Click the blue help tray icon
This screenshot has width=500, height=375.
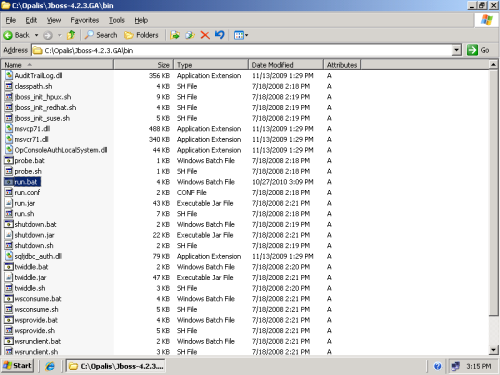[438, 366]
